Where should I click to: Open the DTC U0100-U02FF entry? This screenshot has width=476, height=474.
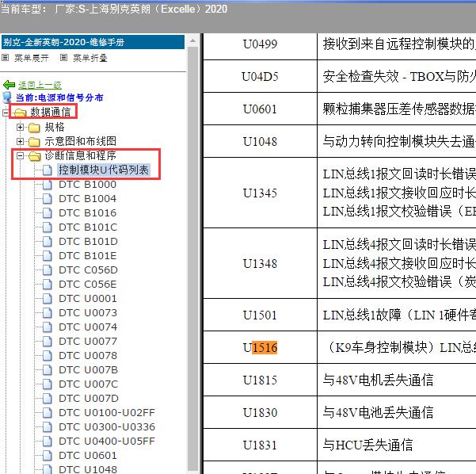(107, 413)
